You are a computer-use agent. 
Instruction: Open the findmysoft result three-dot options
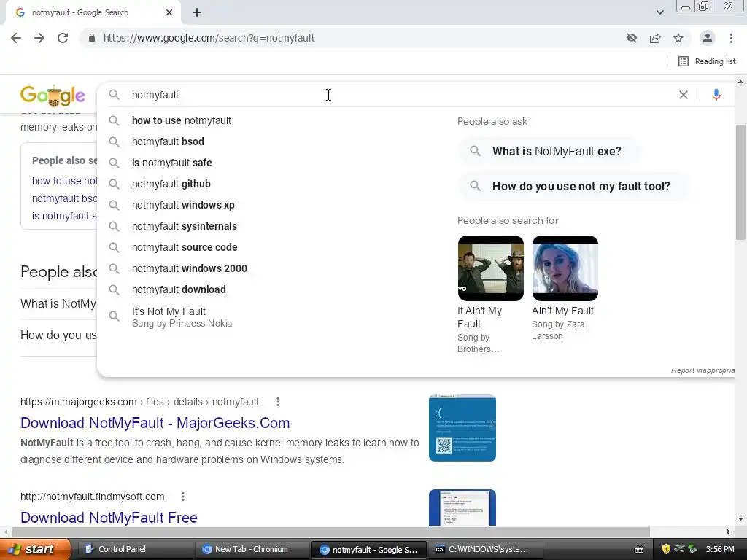tap(183, 497)
